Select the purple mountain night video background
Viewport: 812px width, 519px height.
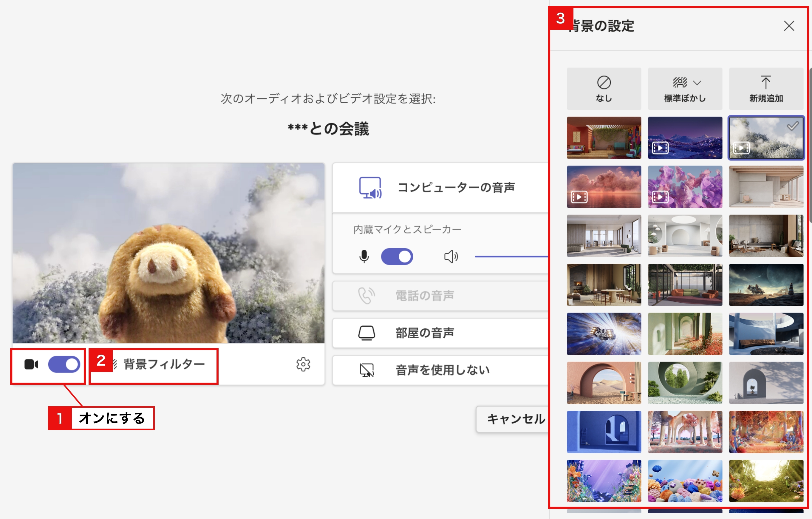coord(685,138)
